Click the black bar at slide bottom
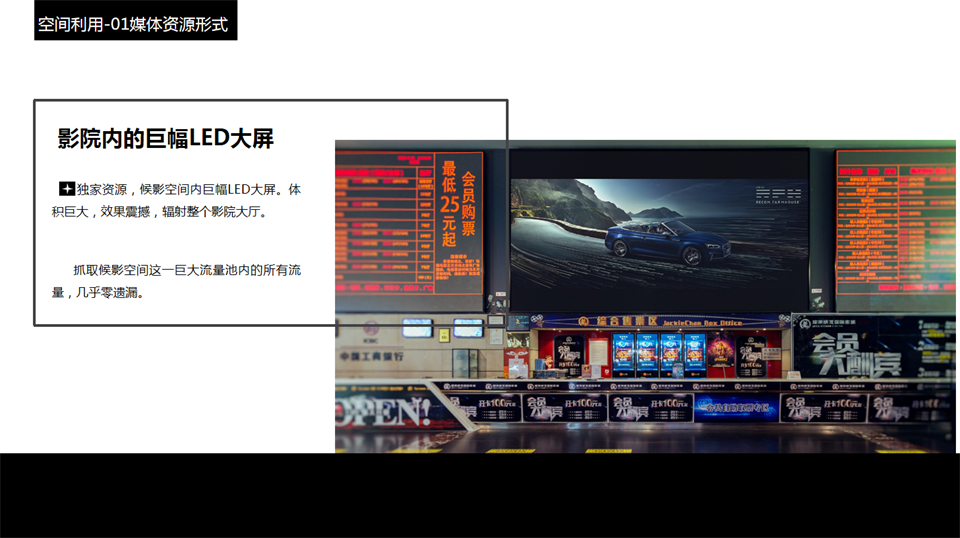 click(x=480, y=495)
